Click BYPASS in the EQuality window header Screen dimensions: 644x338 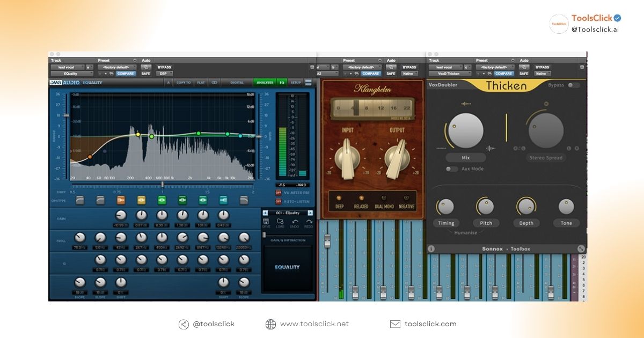[x=164, y=67]
